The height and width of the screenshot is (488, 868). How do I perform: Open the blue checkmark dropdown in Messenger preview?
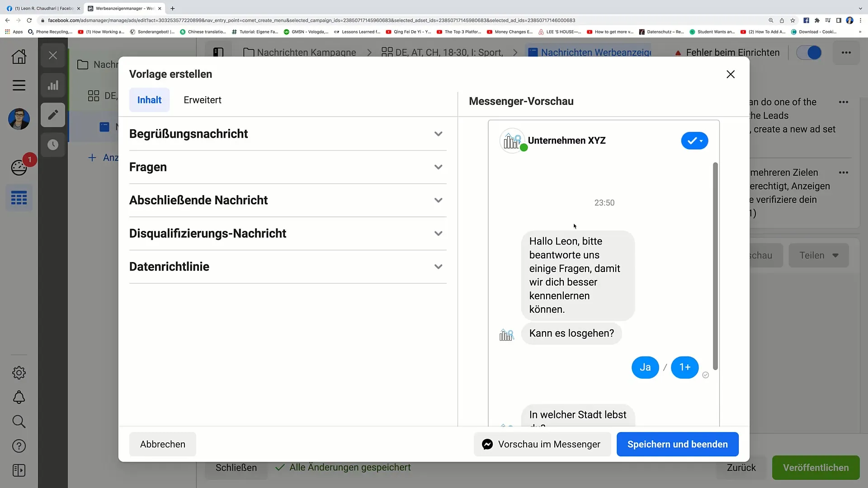[694, 141]
